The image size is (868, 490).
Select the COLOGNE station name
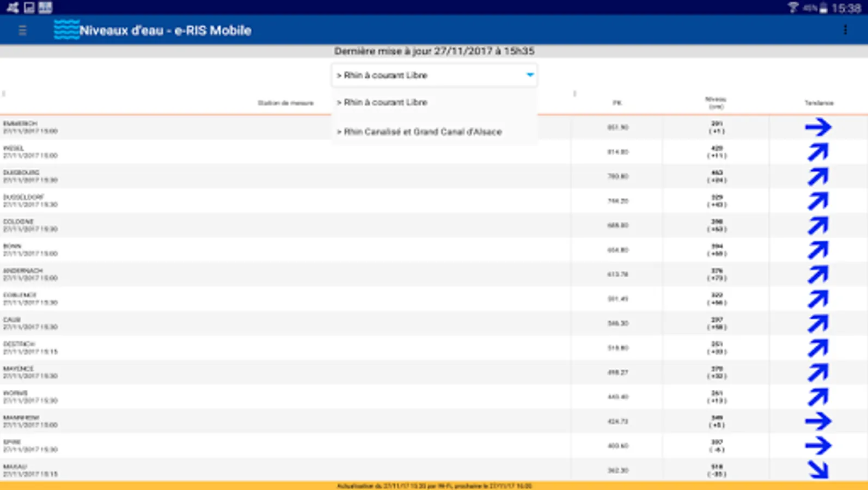[19, 222]
